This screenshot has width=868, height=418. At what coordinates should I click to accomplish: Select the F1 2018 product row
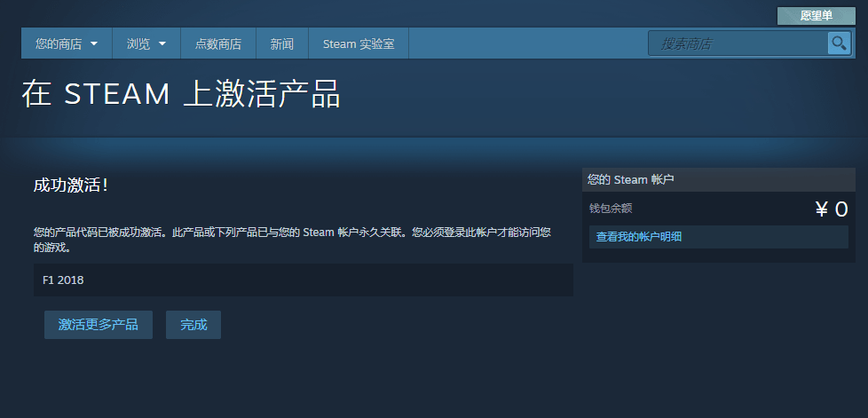pyautogui.click(x=303, y=280)
